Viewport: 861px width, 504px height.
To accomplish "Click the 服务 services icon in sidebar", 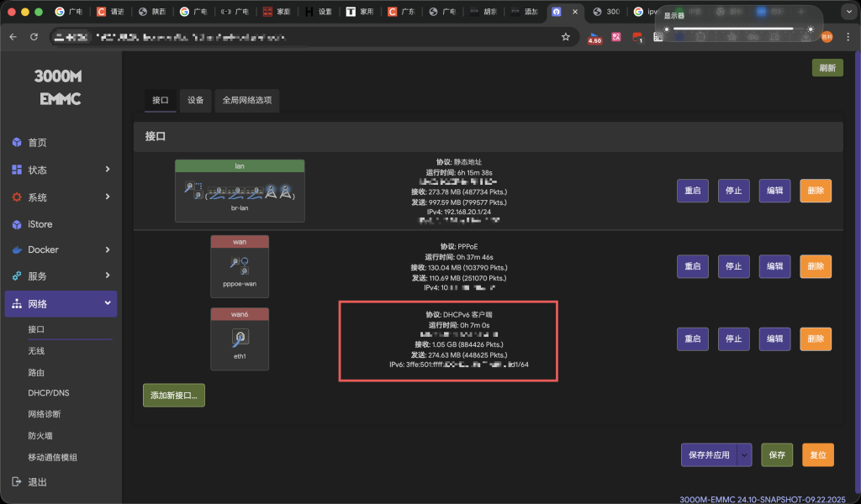I will 17,276.
